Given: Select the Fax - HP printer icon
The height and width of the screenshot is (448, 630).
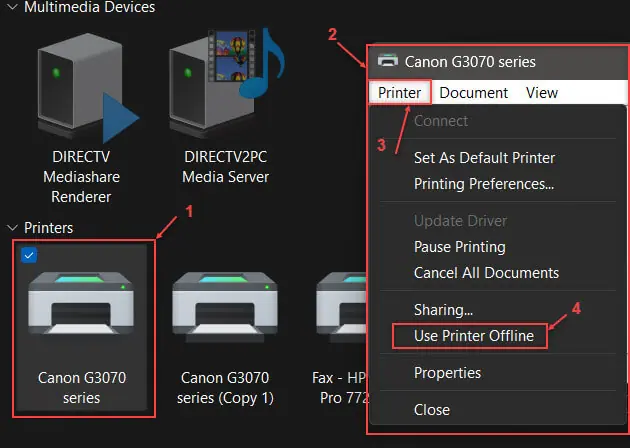Looking at the screenshot, I should [x=341, y=308].
